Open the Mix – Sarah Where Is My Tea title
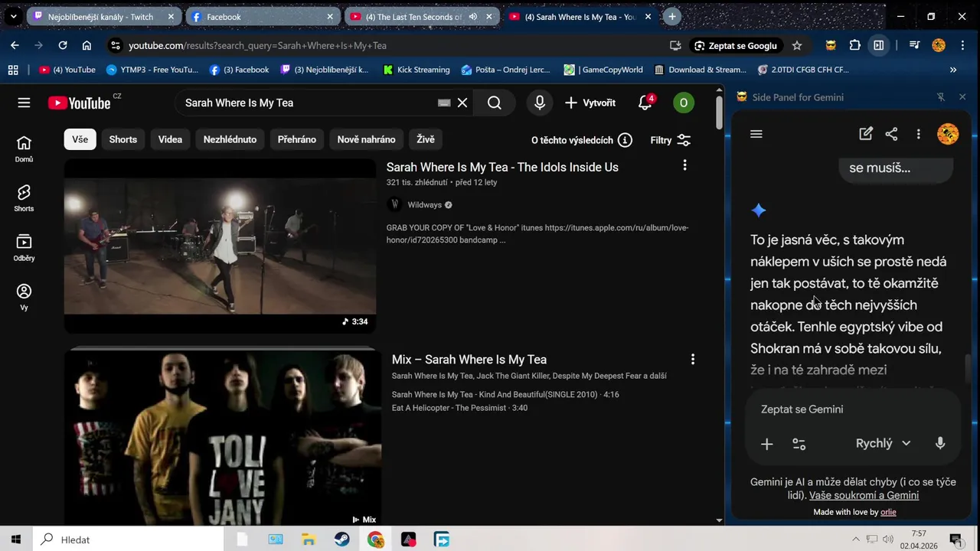 [469, 360]
